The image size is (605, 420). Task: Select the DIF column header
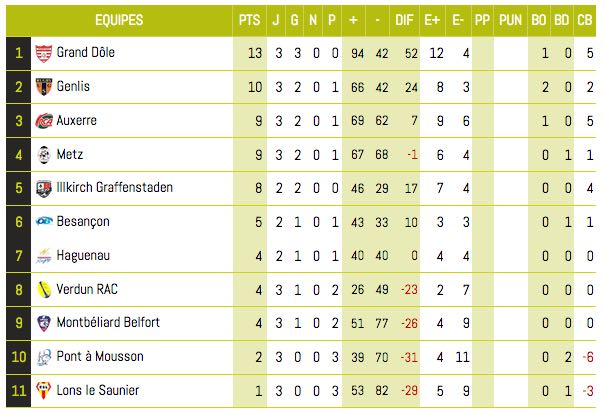coord(404,20)
